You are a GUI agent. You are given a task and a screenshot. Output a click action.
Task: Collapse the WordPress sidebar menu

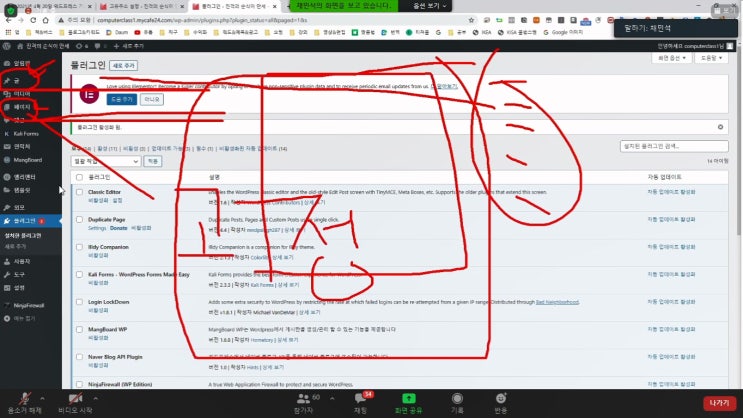point(20,318)
